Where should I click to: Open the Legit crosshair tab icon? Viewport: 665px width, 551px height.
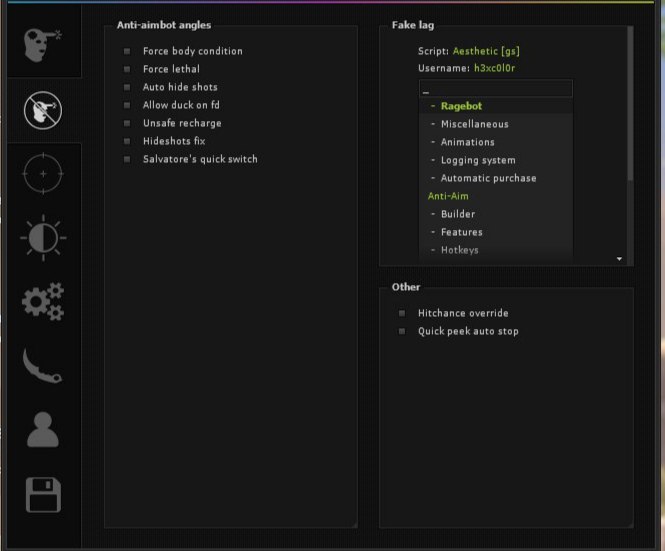point(43,174)
